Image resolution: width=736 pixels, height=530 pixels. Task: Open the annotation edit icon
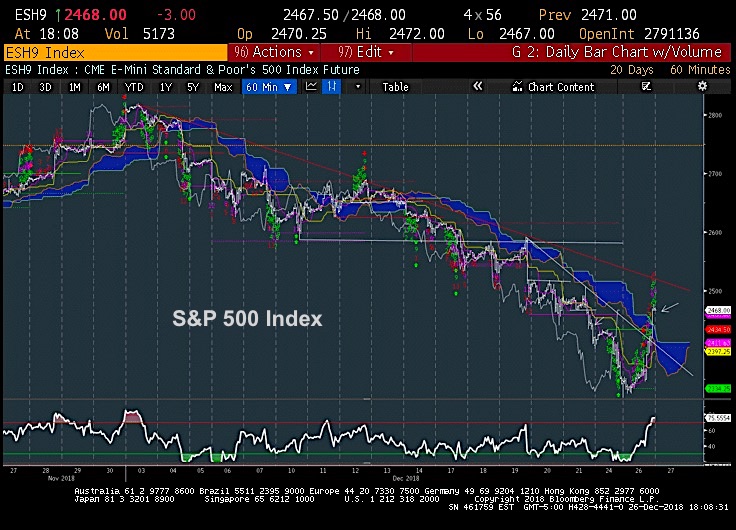[646, 86]
